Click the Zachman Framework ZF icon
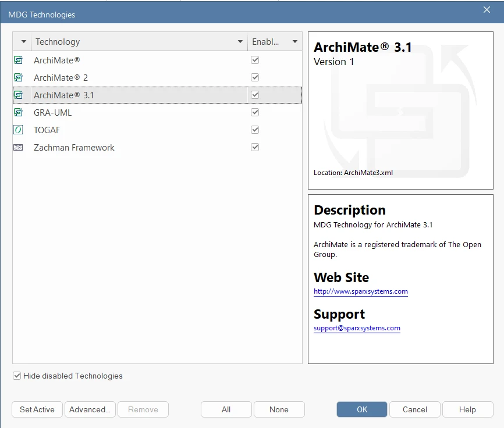 coord(18,147)
